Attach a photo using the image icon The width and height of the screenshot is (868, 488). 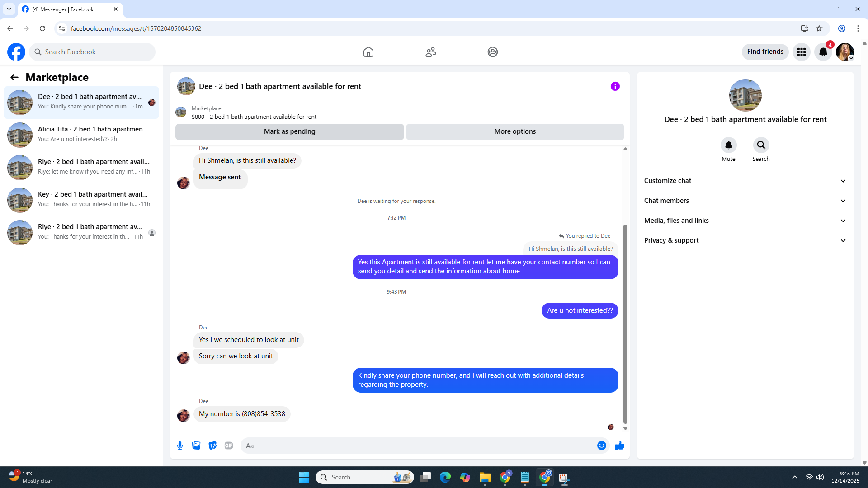[x=196, y=446]
